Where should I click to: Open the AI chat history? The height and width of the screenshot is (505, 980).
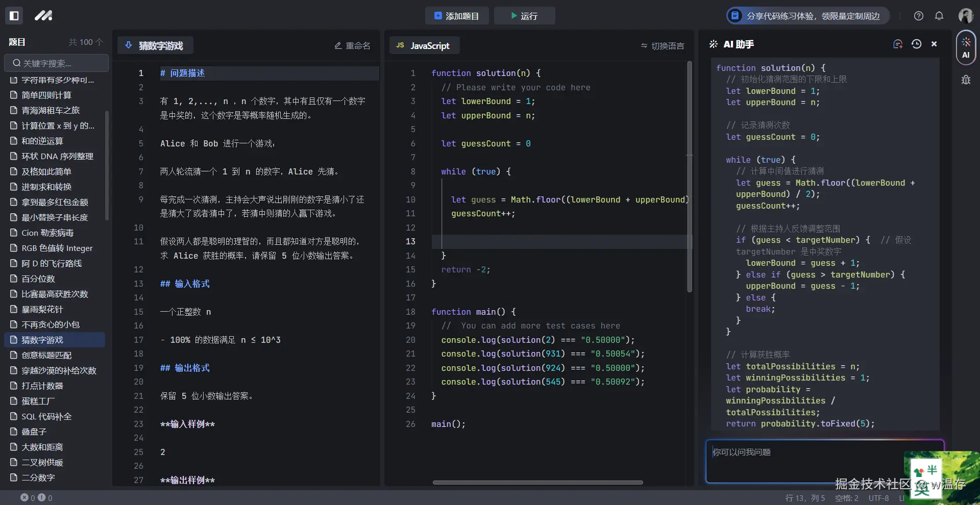tap(917, 44)
